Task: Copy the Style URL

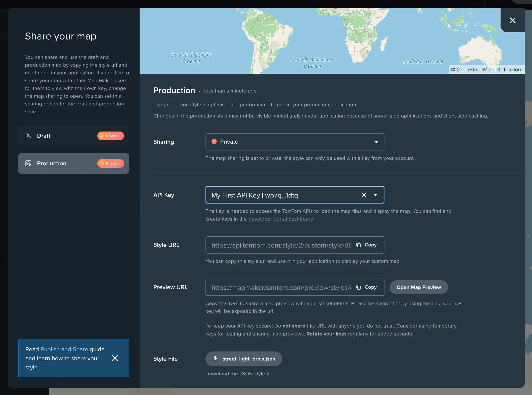Action: (x=366, y=245)
